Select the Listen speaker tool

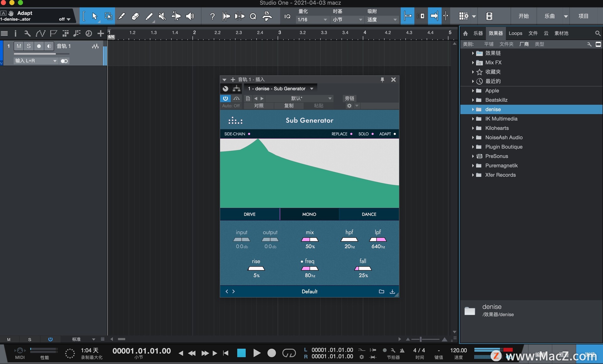[x=190, y=16]
